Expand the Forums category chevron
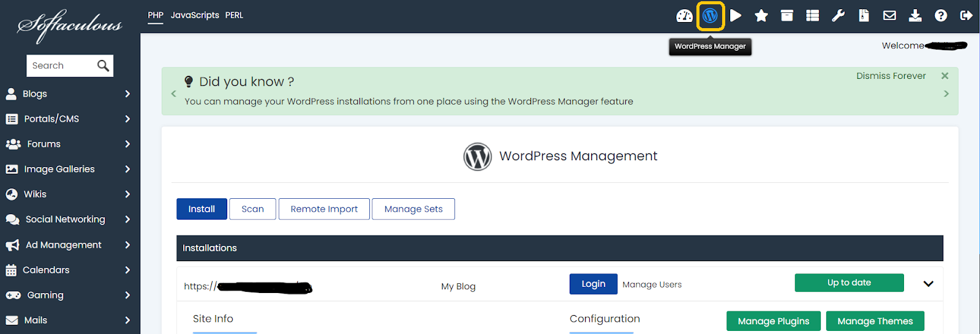The width and height of the screenshot is (980, 334). tap(127, 144)
